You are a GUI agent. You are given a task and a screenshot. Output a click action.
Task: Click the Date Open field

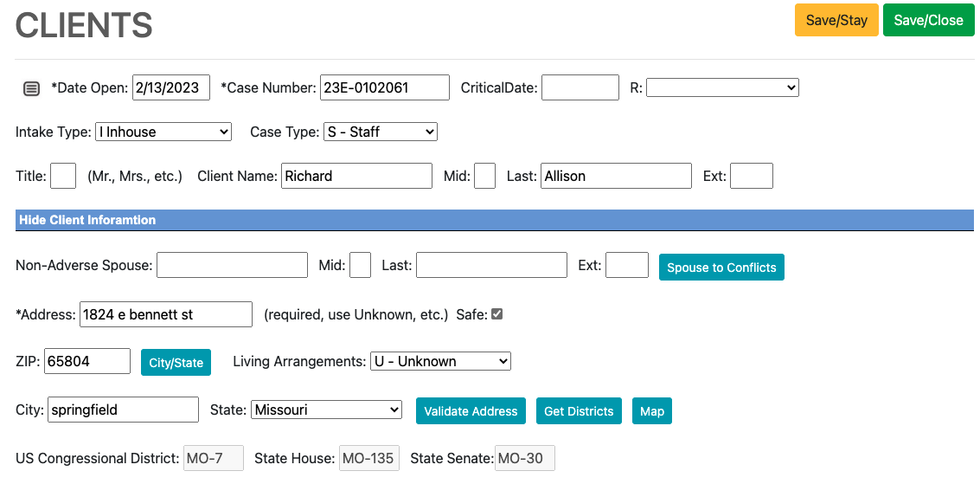170,87
